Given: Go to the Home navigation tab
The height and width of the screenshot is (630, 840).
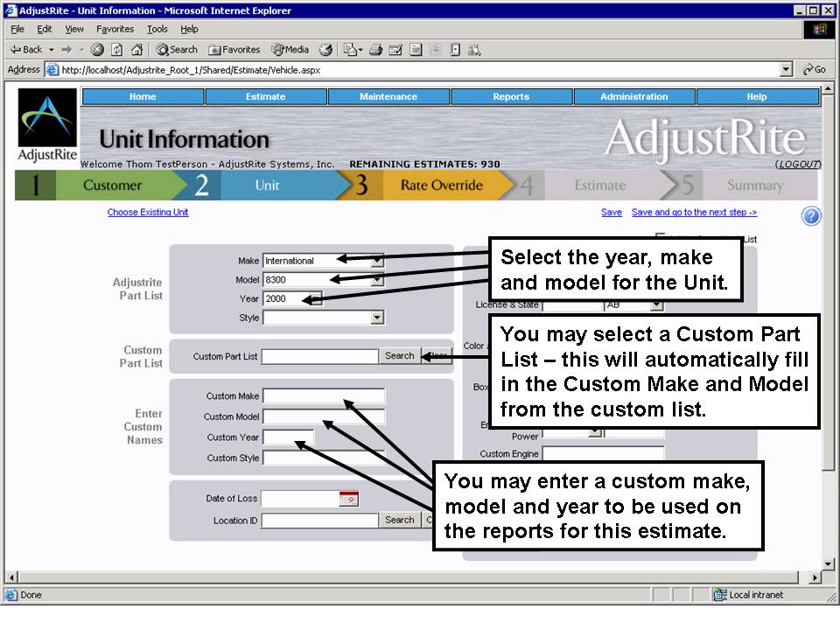Looking at the screenshot, I should (143, 96).
